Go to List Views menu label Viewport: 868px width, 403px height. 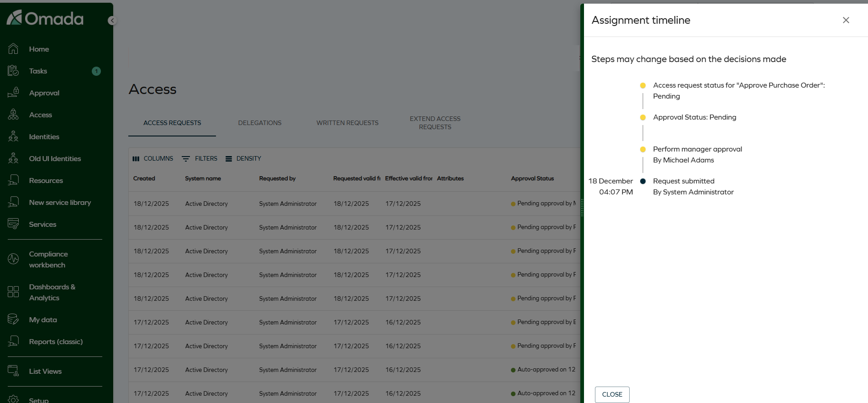[45, 371]
